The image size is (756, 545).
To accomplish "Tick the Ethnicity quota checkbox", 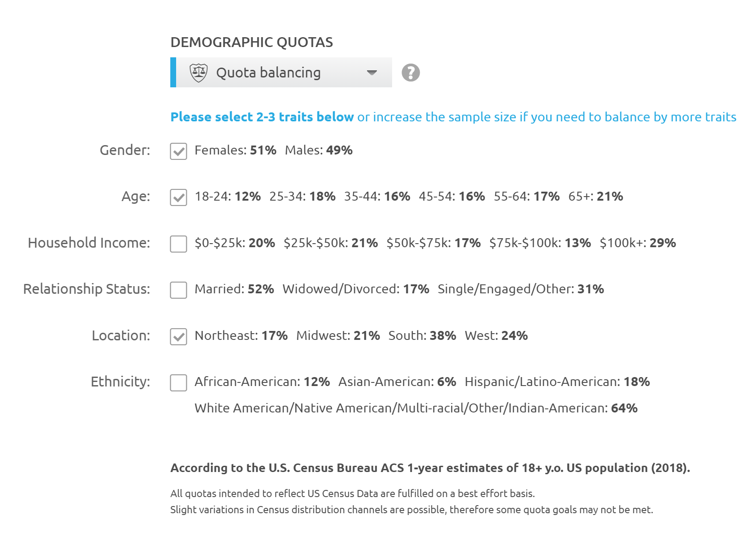I will coord(178,383).
